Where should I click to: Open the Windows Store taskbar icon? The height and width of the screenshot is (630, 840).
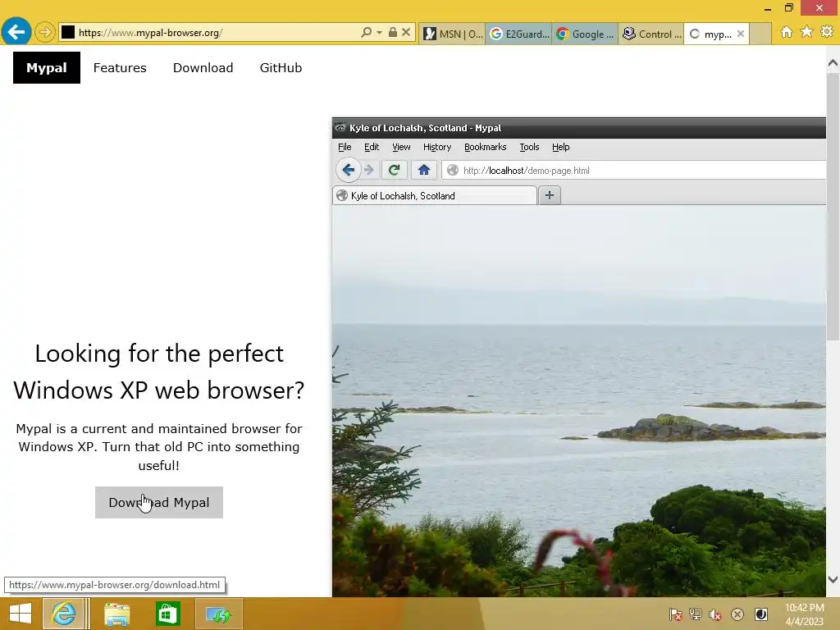click(x=167, y=614)
